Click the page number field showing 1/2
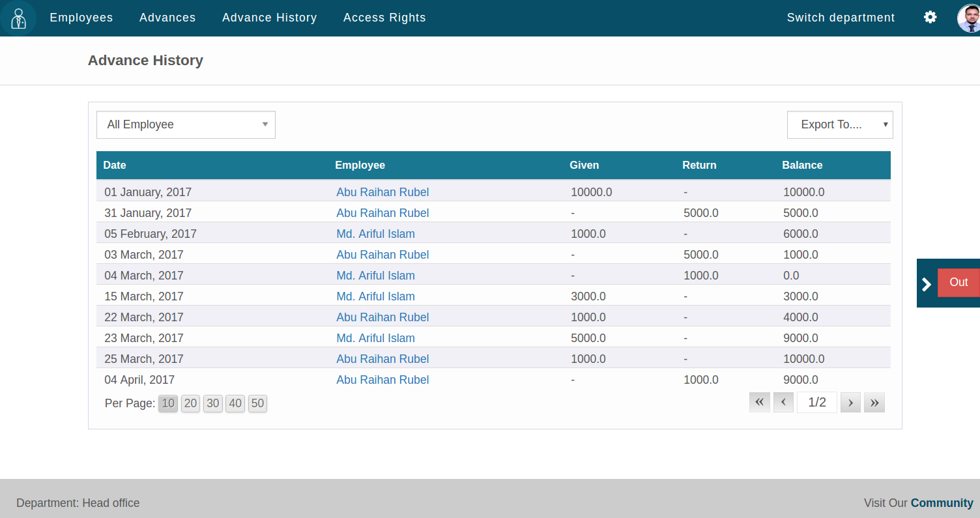The image size is (980, 518). (x=816, y=403)
